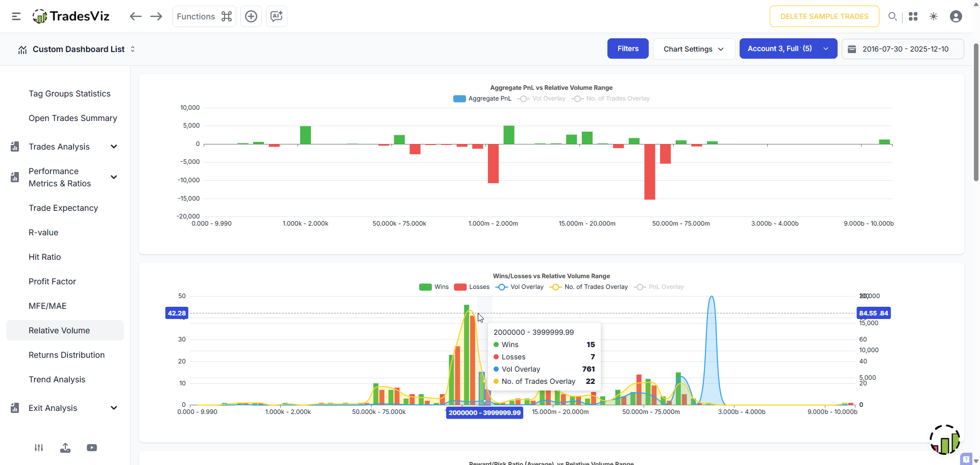Enable Vol Overlay legend in Aggregate PnL chart
980x465 pixels.
tap(541, 99)
